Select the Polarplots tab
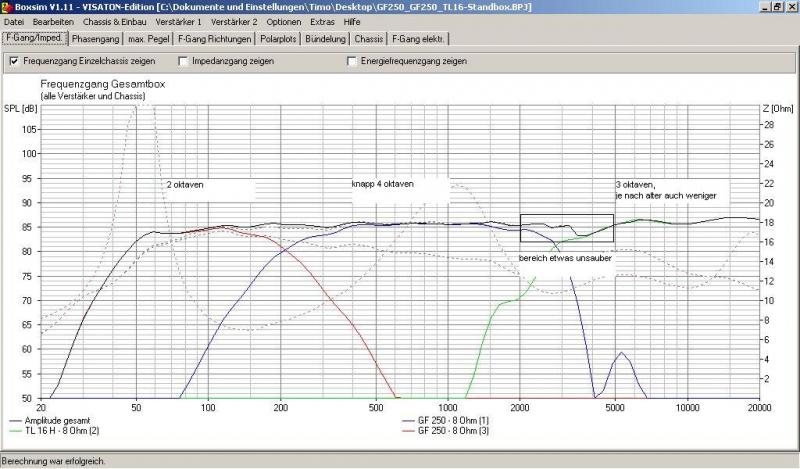This screenshot has width=800, height=469. [280, 39]
